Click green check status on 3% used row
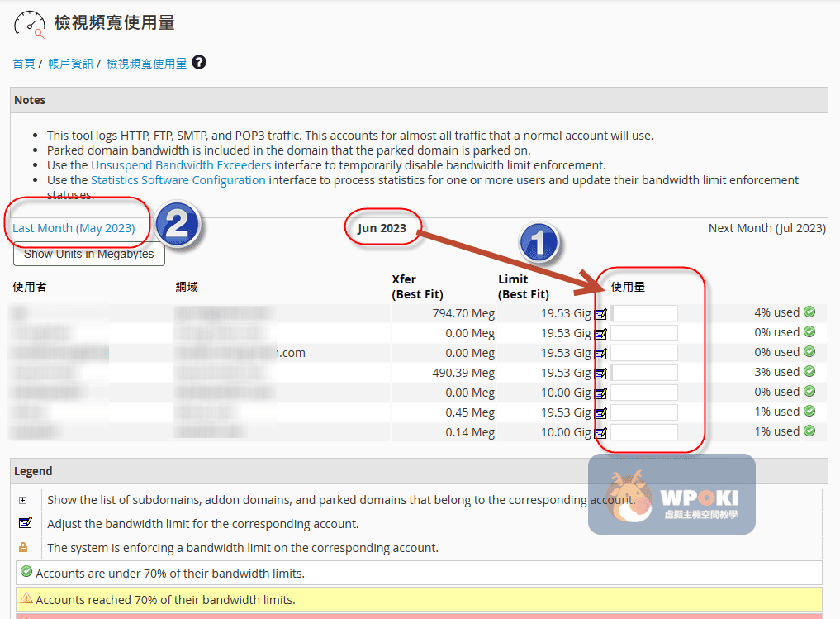This screenshot has height=619, width=840. 809,372
